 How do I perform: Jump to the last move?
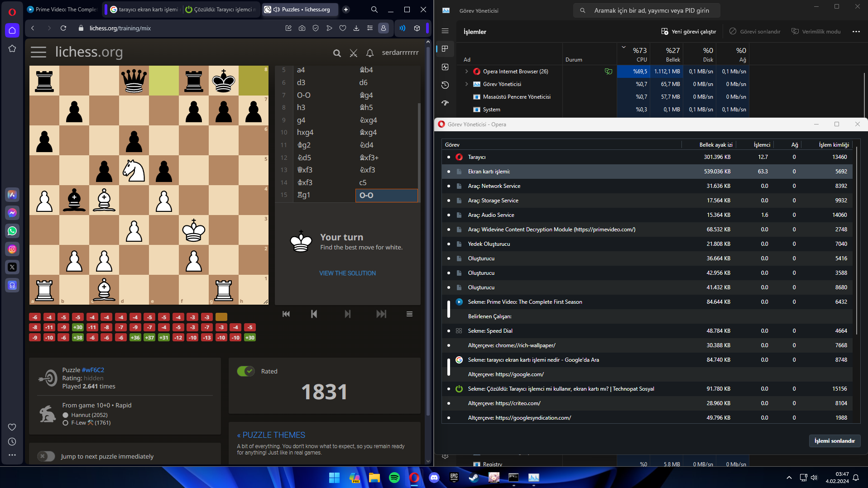[x=381, y=314]
